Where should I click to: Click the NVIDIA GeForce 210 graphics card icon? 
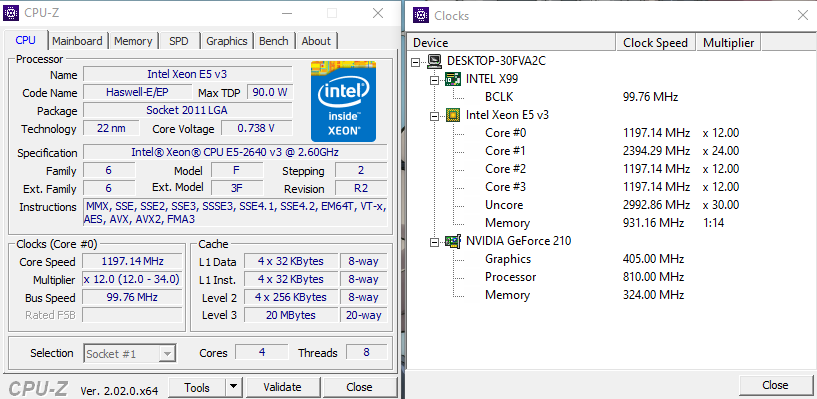(453, 241)
